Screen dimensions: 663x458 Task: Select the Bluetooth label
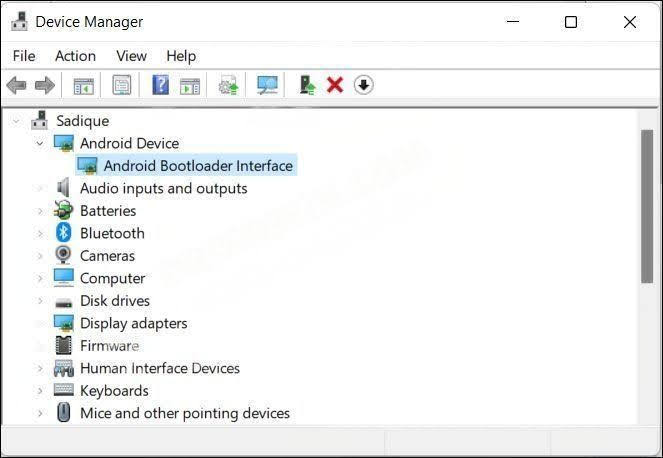click(x=112, y=233)
